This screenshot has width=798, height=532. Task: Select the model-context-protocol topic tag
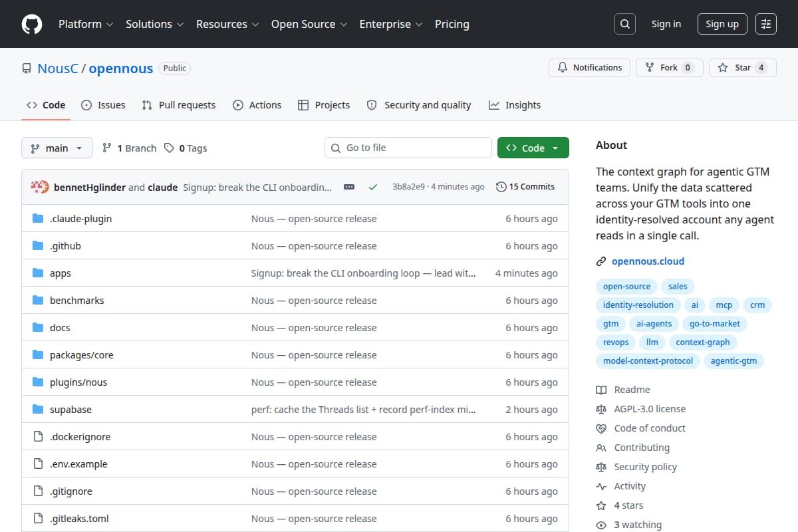[x=648, y=361]
